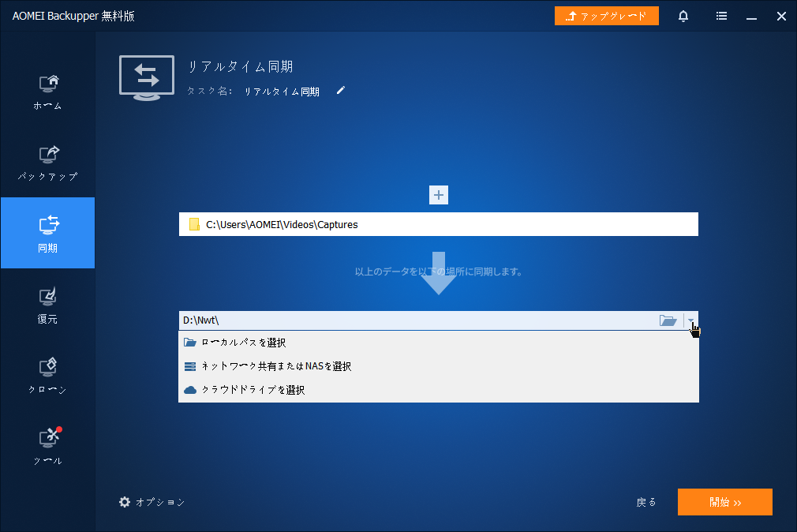Click the 開始 >> start button
Screen dimensions: 797x532
pos(725,502)
